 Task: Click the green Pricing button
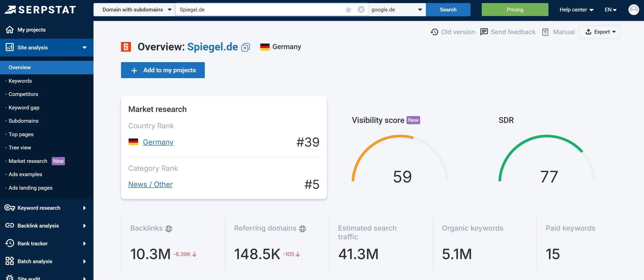[x=515, y=10]
